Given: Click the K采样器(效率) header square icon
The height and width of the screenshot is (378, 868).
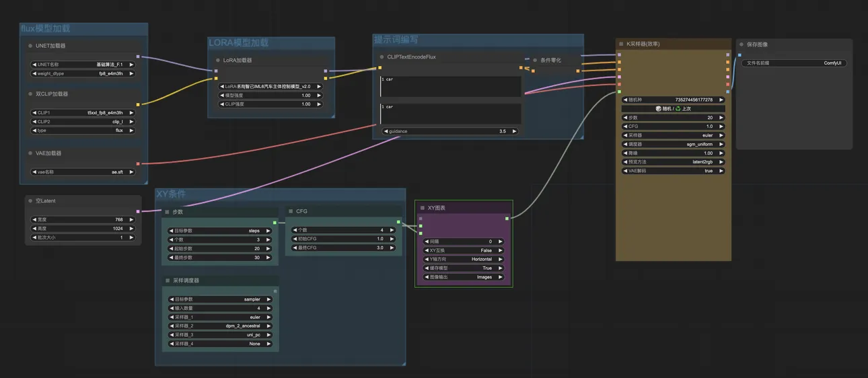Looking at the screenshot, I should (x=621, y=44).
